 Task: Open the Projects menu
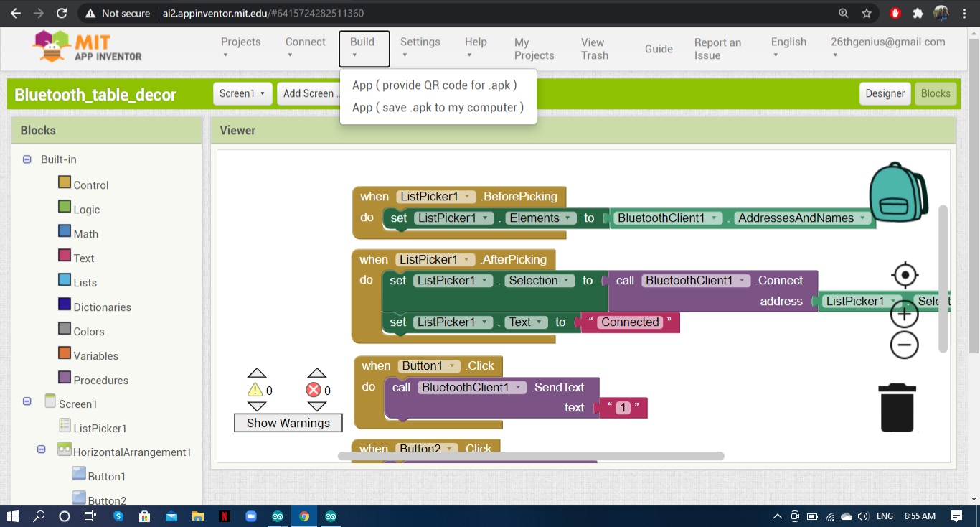tap(241, 48)
